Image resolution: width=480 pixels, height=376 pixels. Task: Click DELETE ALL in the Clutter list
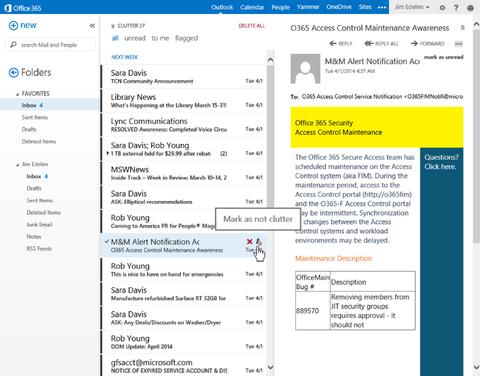252,26
